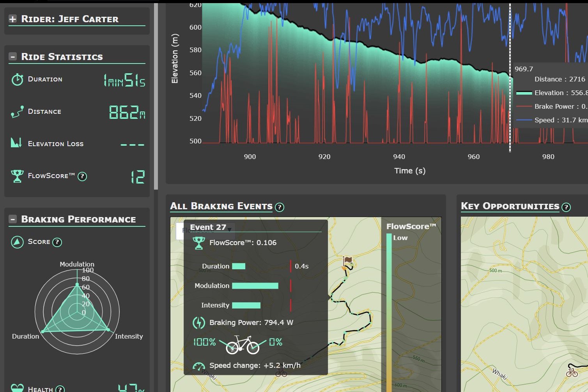This screenshot has width=588, height=392.
Task: Click the Elevation Loss icon
Action: pyautogui.click(x=16, y=143)
